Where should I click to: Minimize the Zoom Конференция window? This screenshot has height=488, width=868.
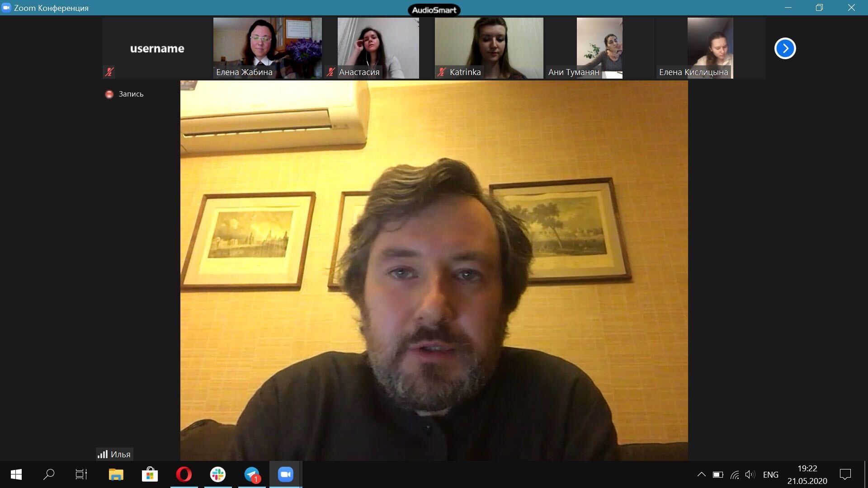click(788, 8)
